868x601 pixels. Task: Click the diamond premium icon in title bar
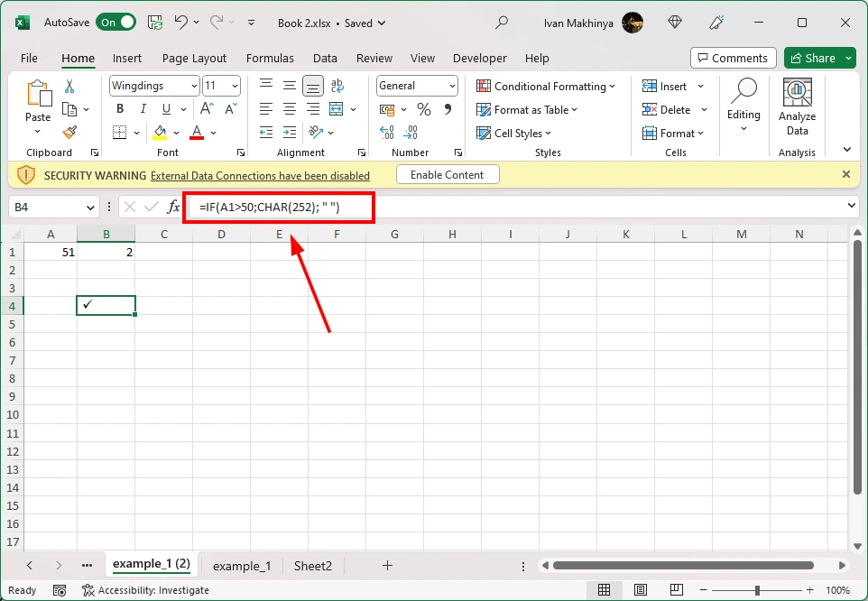(x=674, y=23)
